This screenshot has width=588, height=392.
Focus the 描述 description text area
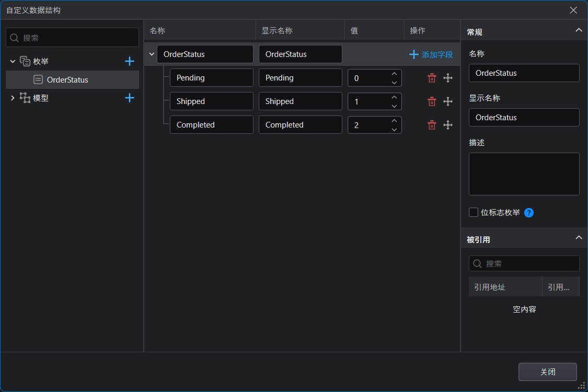coord(524,174)
